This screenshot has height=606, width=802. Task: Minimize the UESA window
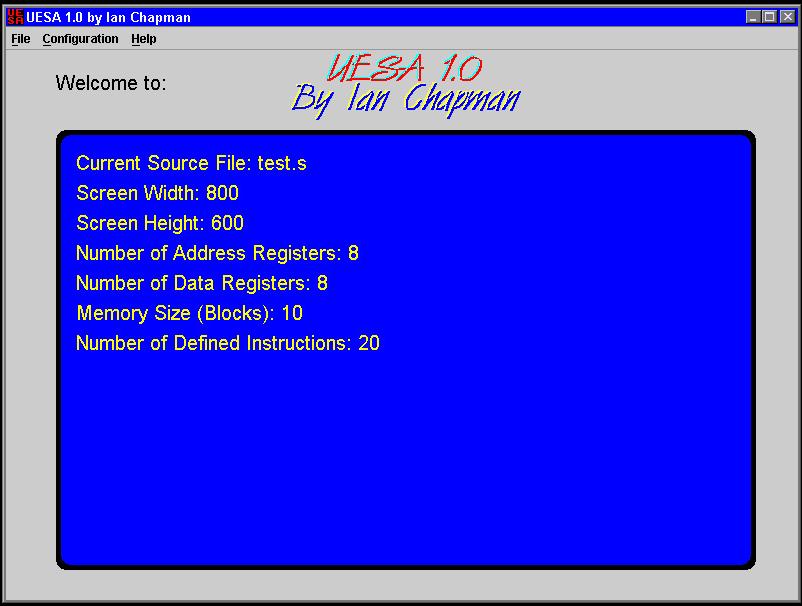point(752,16)
